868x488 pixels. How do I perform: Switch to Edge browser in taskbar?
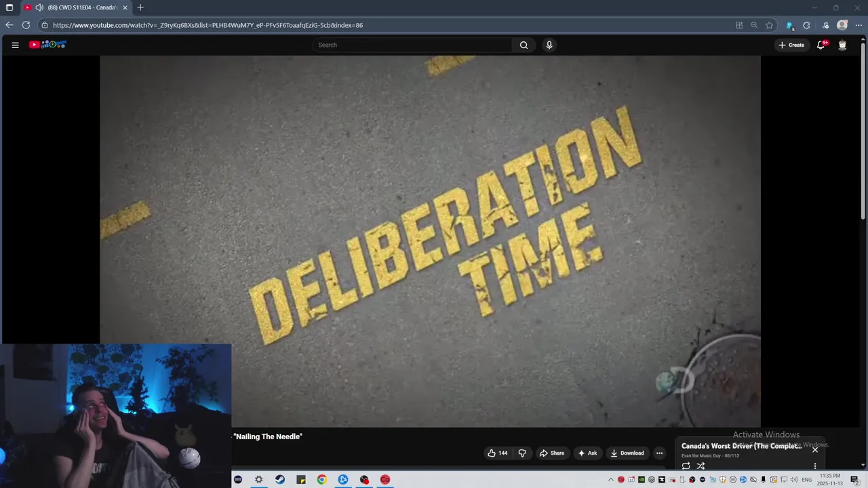coord(343,479)
